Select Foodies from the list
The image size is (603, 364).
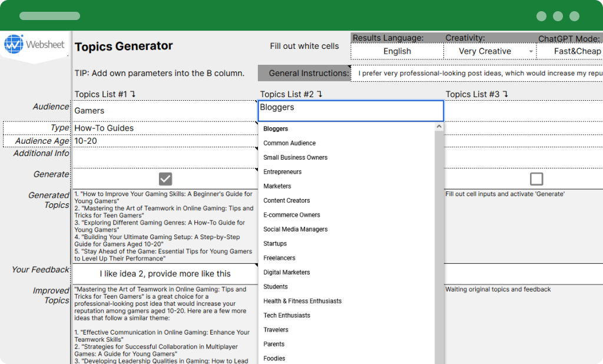pos(274,359)
